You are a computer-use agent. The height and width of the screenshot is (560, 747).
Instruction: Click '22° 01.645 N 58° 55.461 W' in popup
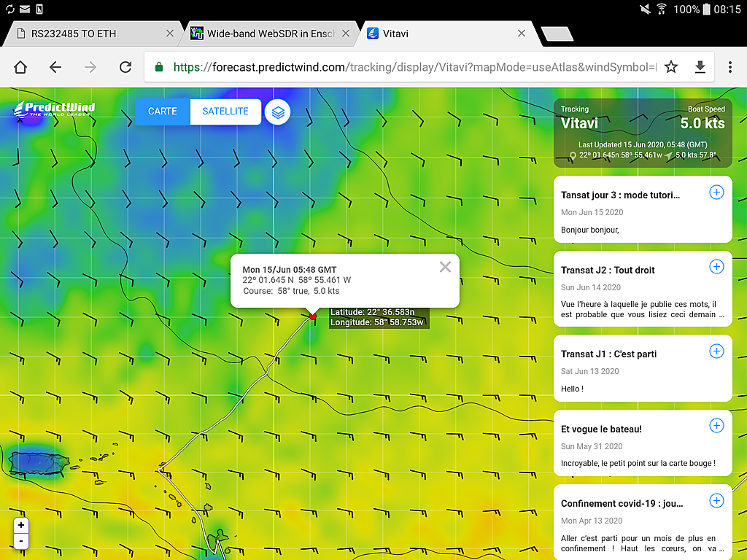(x=296, y=280)
